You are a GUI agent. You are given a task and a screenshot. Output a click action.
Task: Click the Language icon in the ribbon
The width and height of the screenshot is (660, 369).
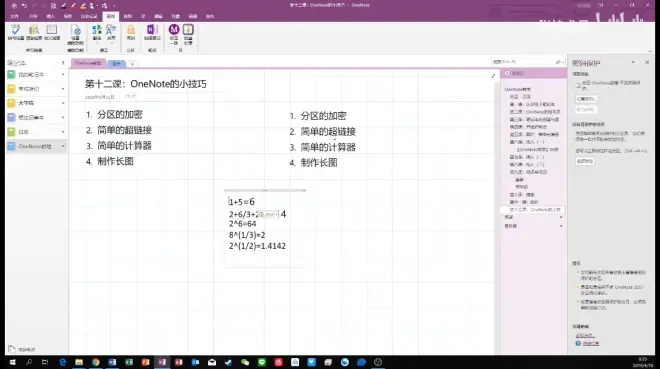pyautogui.click(x=111, y=30)
